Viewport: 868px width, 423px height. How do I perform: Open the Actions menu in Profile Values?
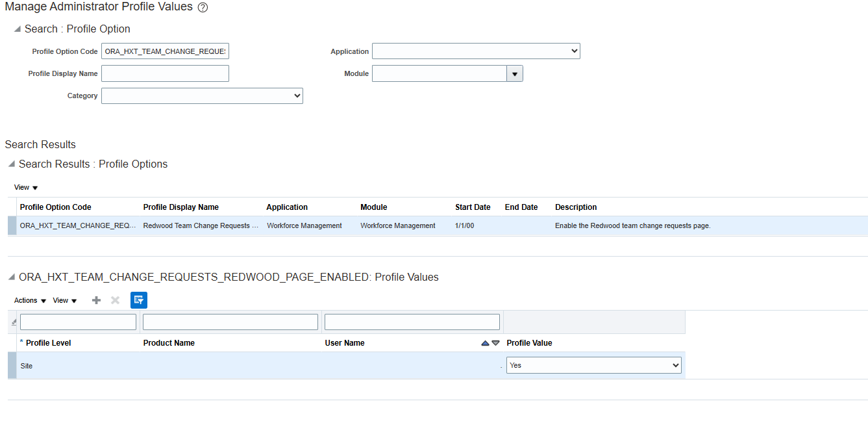point(30,300)
